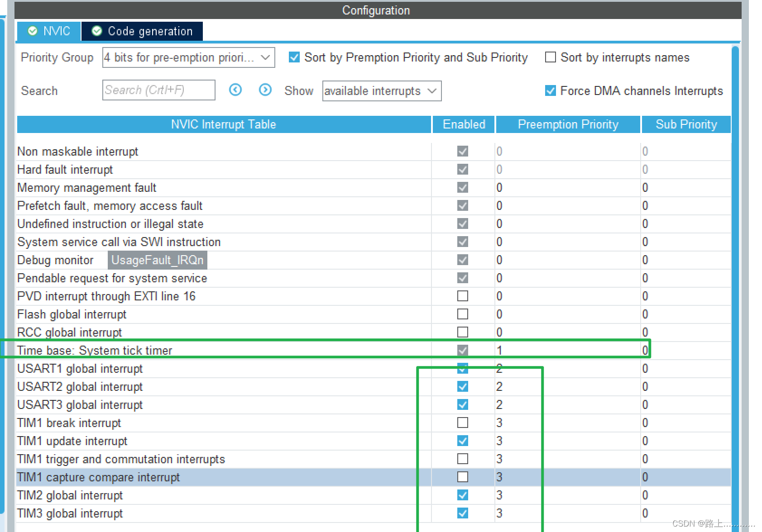Open the Show available interrupts dropdown
762x532 pixels.
[382, 91]
